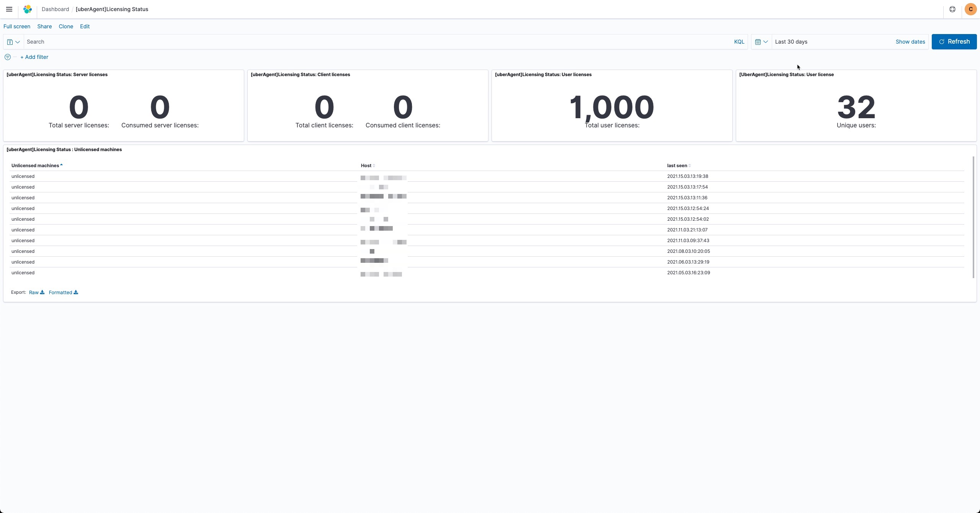980x513 pixels.
Task: Open the Last 30 days time range
Action: point(791,42)
